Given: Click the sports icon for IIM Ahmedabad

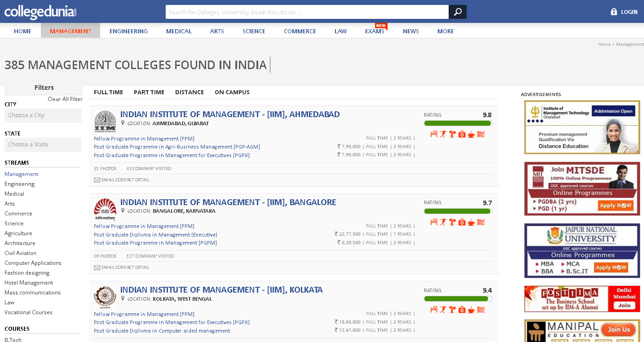Looking at the screenshot, I should (443, 134).
